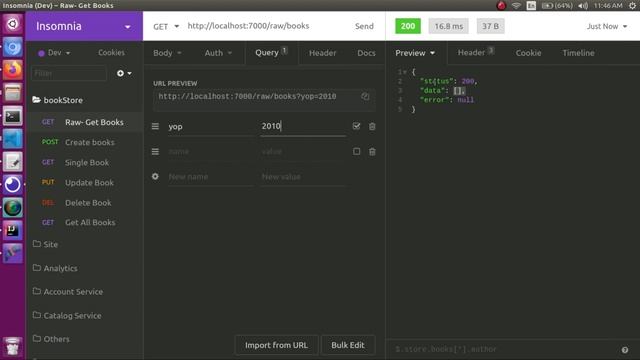Image resolution: width=640 pixels, height=360 pixels.
Task: Click Import from URL button
Action: (x=276, y=345)
